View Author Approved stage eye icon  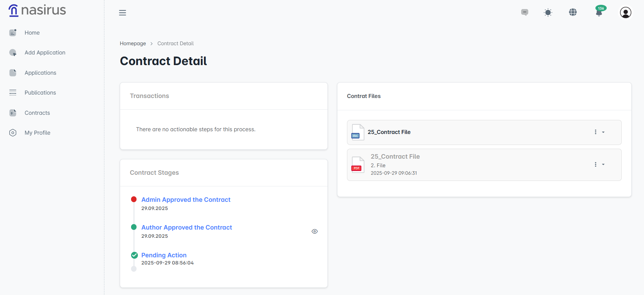314,232
